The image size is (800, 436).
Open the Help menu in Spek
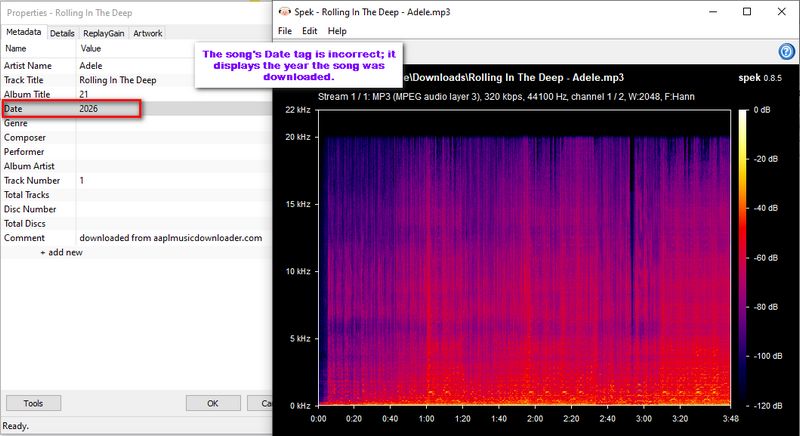pyautogui.click(x=337, y=31)
